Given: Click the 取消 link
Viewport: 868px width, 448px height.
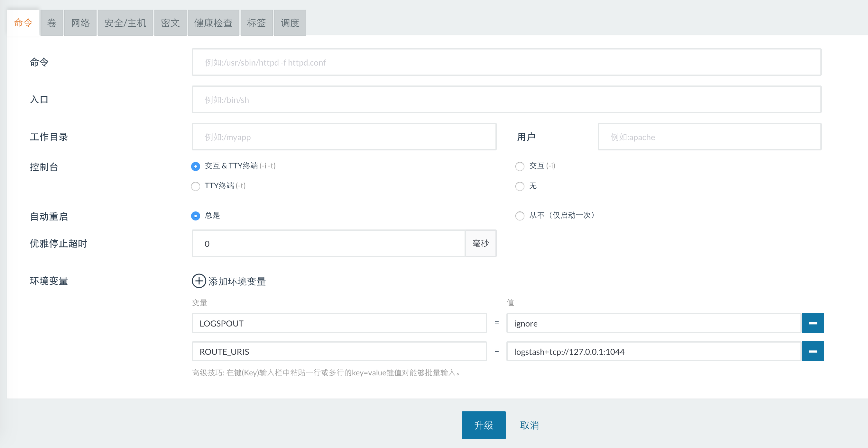Looking at the screenshot, I should pyautogui.click(x=529, y=425).
